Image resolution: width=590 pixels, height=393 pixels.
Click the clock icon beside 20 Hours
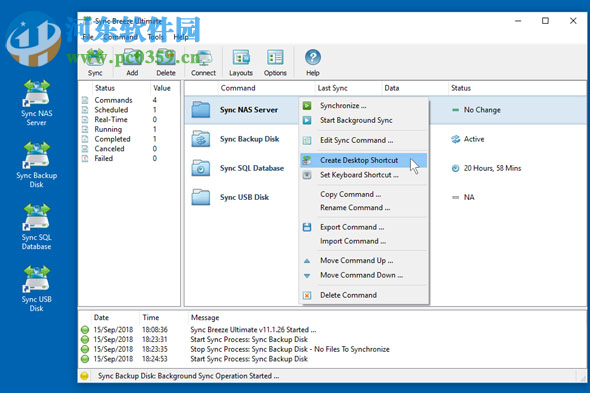(x=455, y=168)
